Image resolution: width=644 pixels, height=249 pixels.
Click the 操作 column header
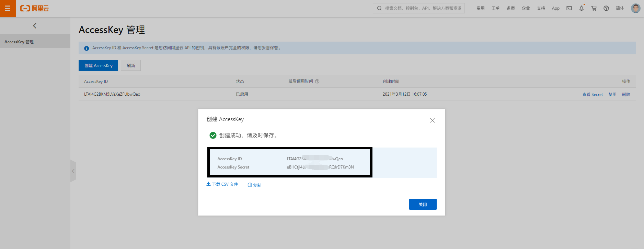(626, 82)
